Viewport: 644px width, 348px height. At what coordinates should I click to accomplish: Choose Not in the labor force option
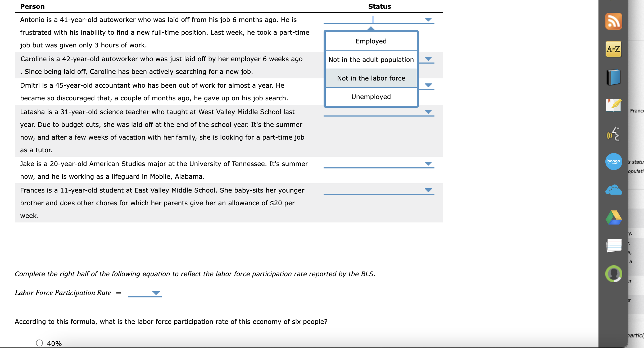(371, 78)
